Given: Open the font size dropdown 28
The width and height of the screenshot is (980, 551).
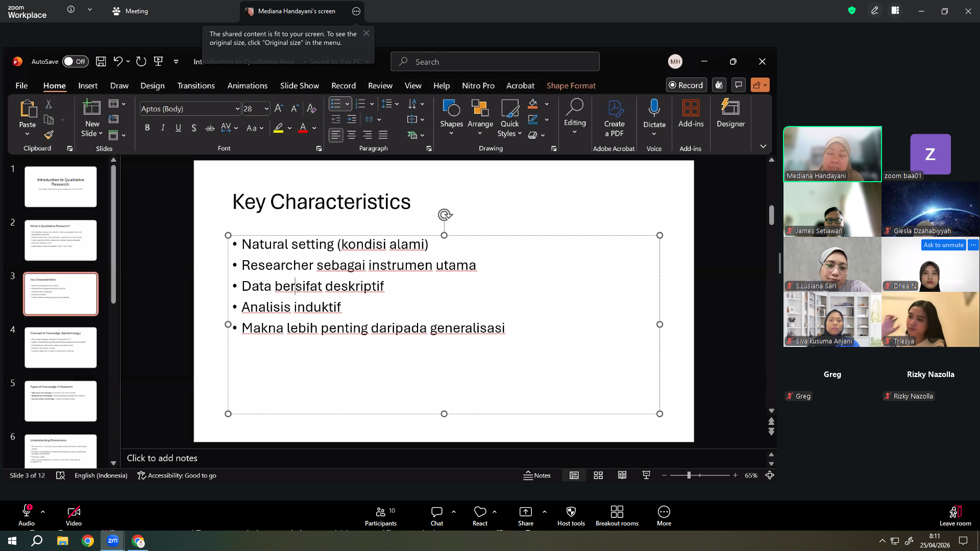Looking at the screenshot, I should [266, 109].
